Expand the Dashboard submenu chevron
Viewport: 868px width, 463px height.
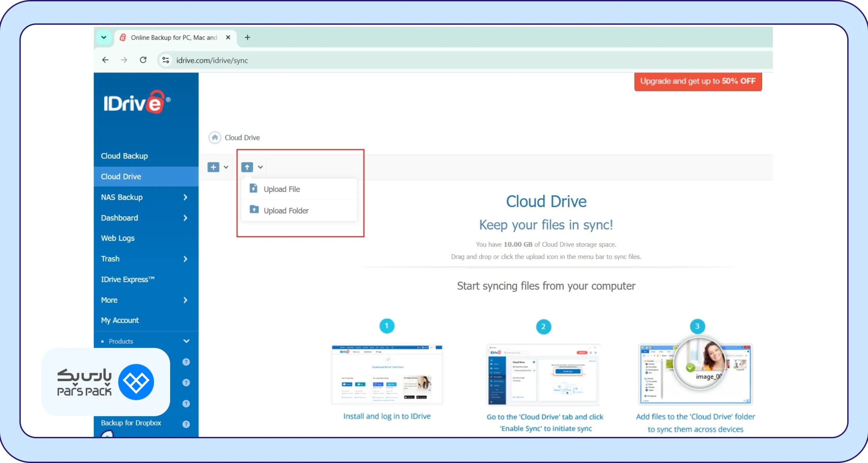tap(185, 218)
